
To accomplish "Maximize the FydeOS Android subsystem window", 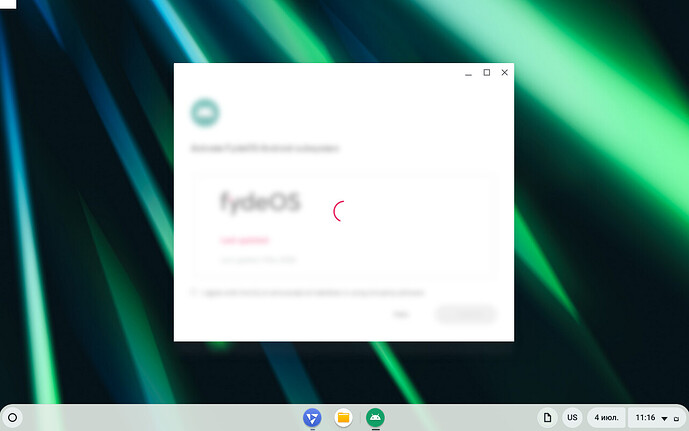I will (486, 72).
